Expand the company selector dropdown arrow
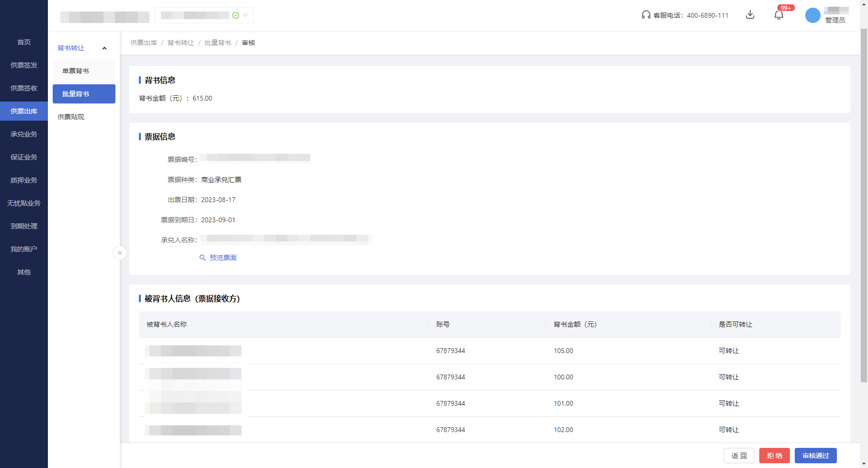This screenshot has height=468, width=868. (245, 15)
